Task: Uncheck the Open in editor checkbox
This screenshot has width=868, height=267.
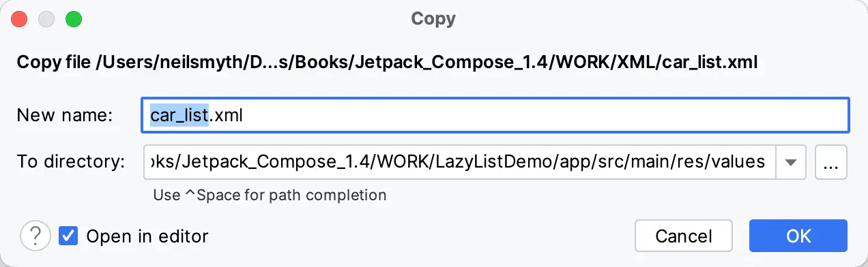Action: [x=68, y=236]
